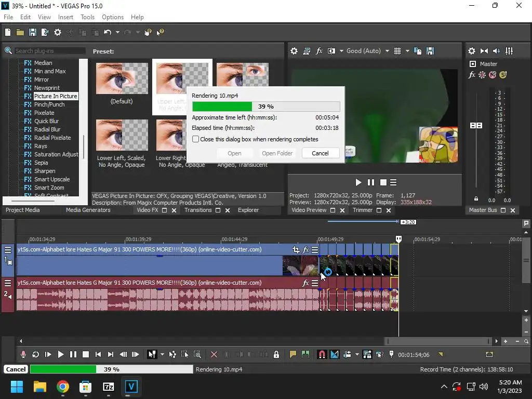Undo the last action
The image size is (532, 399).
[108, 32]
